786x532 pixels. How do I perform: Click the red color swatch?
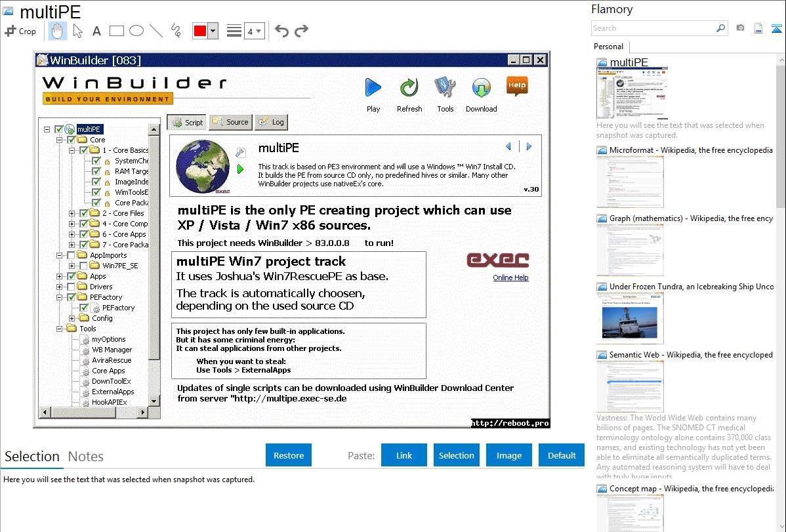pos(200,31)
